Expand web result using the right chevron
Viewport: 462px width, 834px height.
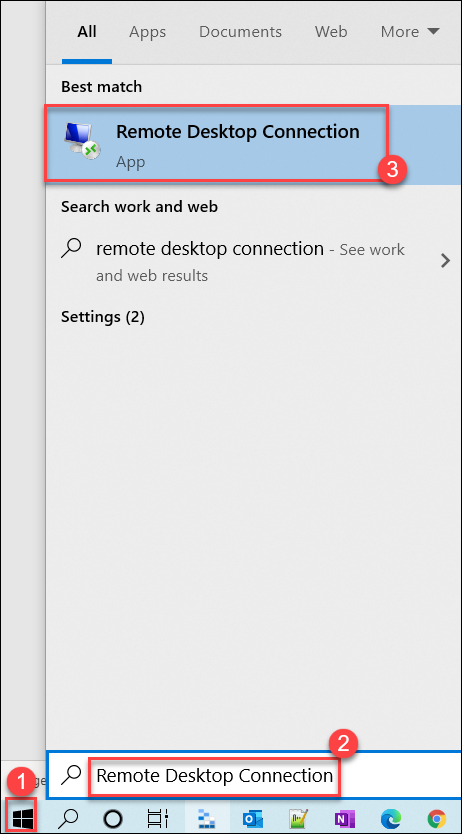coord(446,260)
